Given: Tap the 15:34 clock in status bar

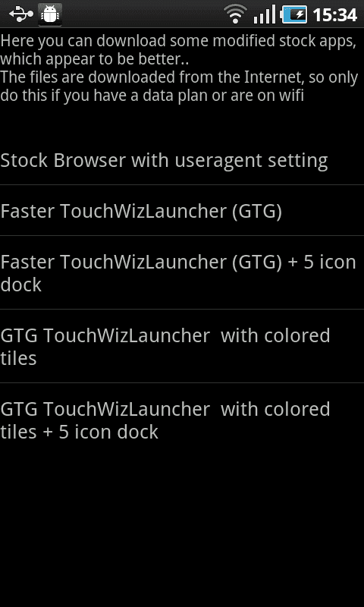Looking at the screenshot, I should 334,14.
